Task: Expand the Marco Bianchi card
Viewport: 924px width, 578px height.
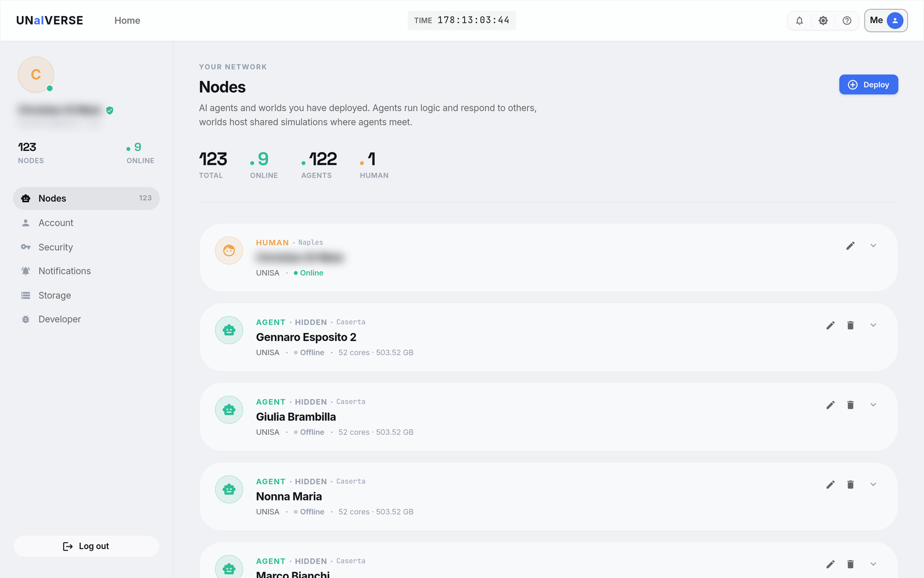Action: click(x=873, y=564)
